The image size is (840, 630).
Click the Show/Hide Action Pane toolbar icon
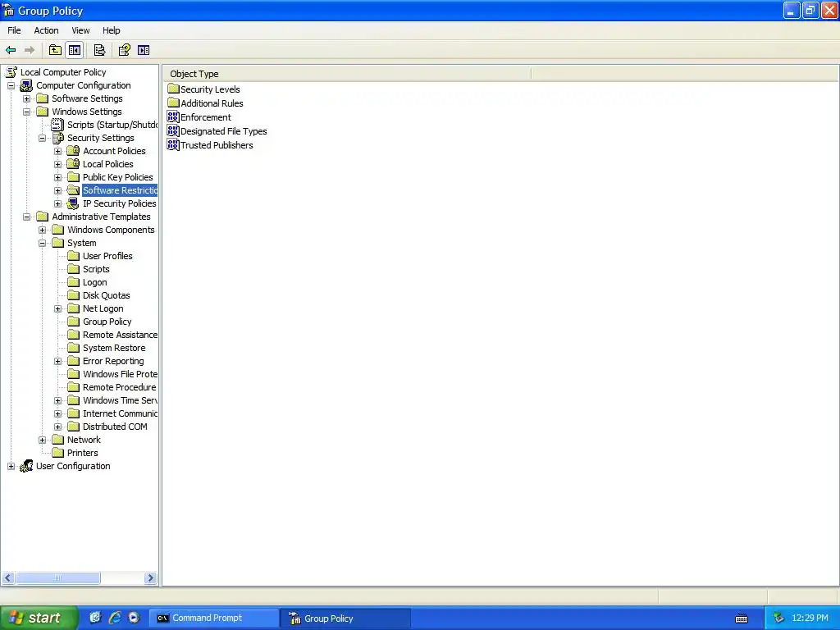[144, 50]
